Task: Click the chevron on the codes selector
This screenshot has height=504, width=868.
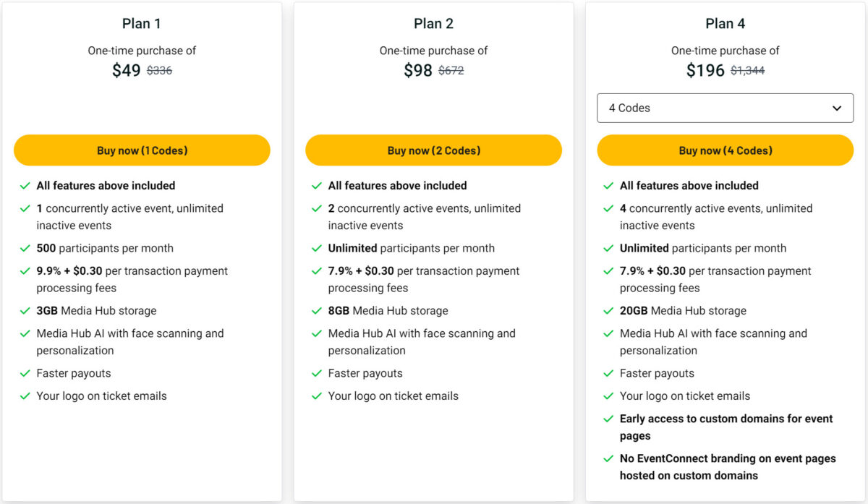Action: pyautogui.click(x=838, y=108)
